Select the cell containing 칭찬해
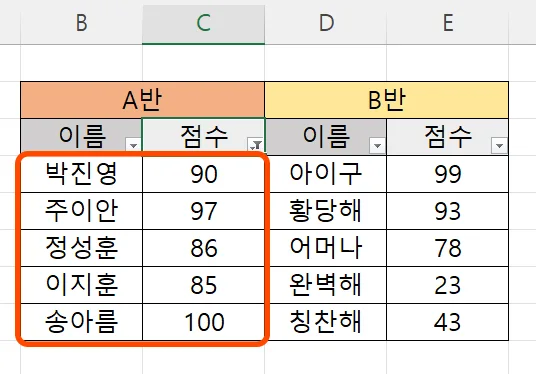The width and height of the screenshot is (536, 374). pyautogui.click(x=325, y=322)
